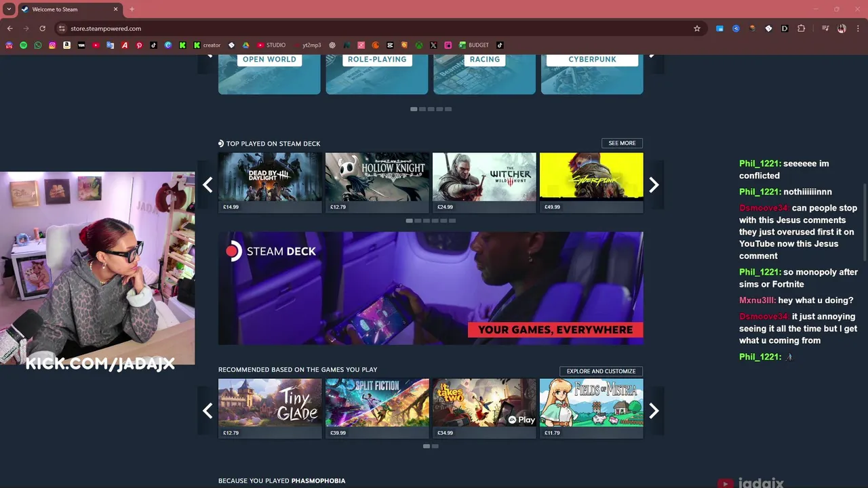Select last page dot under Top Played carousel
Screen dimensions: 868x488
452,220
